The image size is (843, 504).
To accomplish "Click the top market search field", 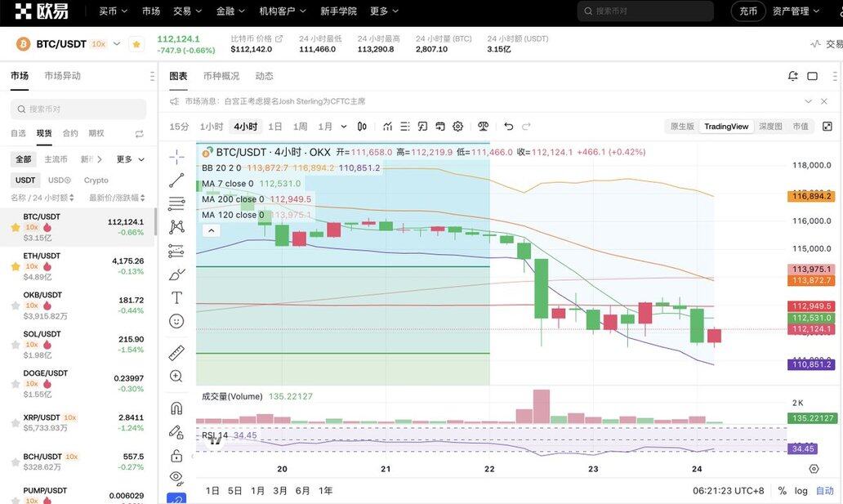I will [645, 11].
